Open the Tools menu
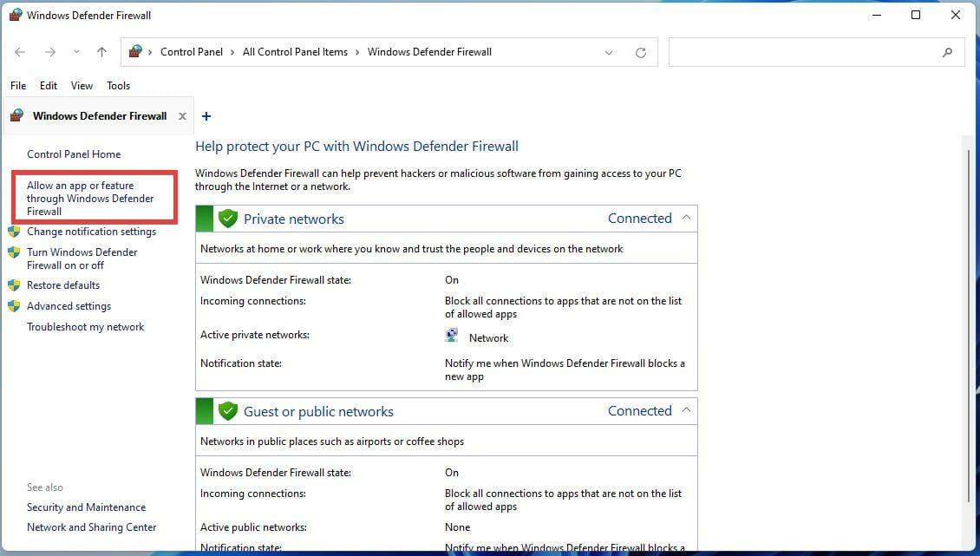The image size is (980, 556). (118, 86)
